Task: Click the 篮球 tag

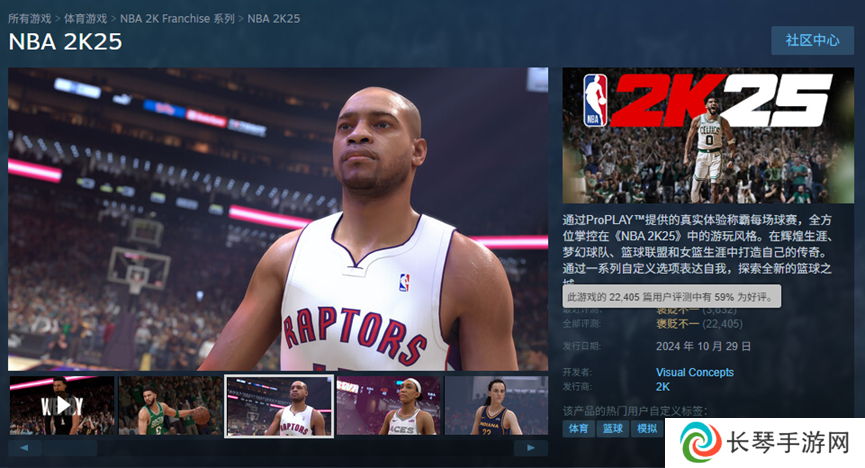Action: pos(612,428)
